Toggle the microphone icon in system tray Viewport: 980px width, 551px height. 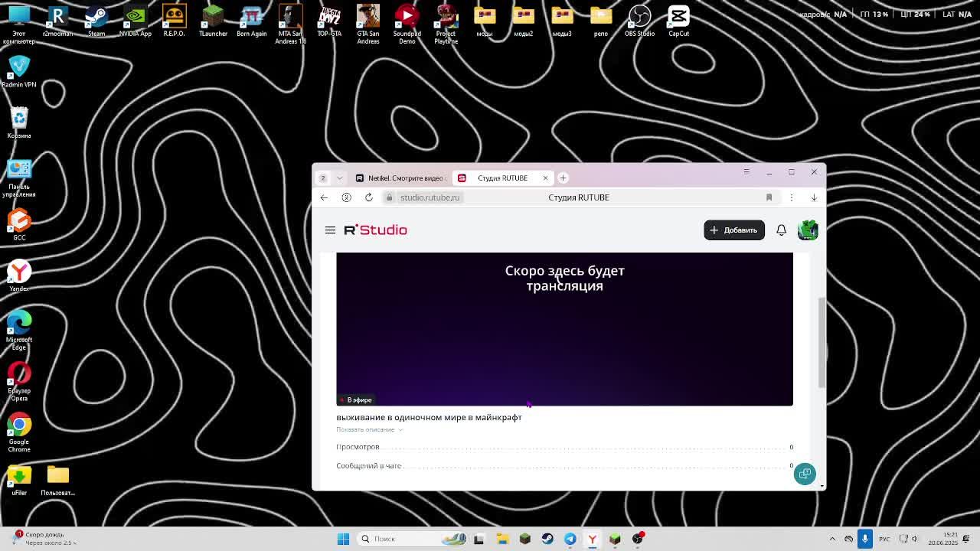point(865,539)
